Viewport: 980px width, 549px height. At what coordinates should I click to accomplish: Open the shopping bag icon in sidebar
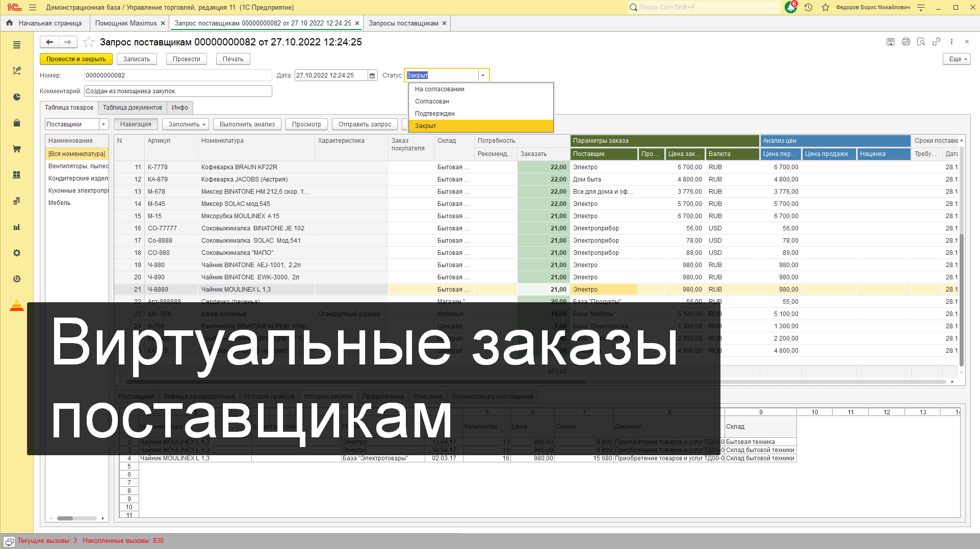pyautogui.click(x=17, y=123)
